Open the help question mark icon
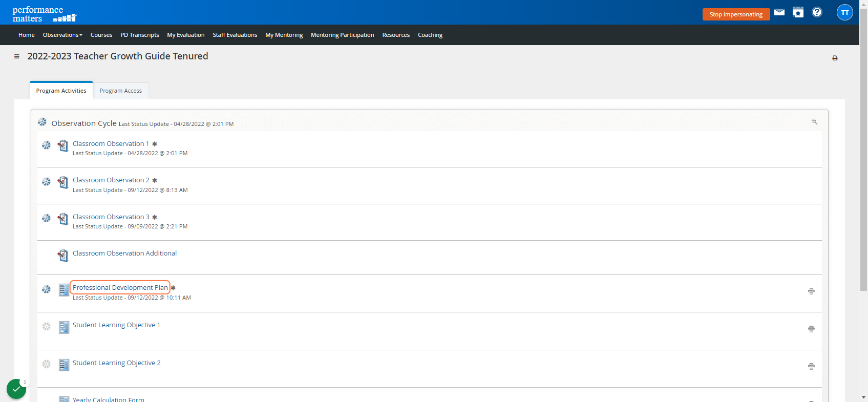 (817, 12)
